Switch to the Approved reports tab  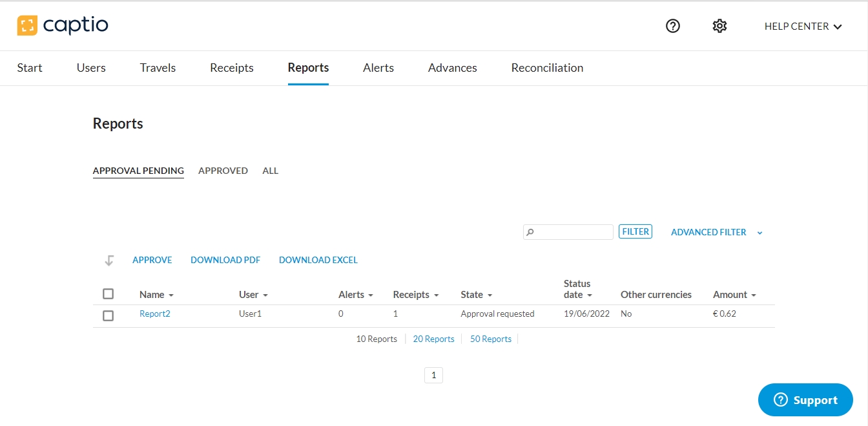(223, 171)
